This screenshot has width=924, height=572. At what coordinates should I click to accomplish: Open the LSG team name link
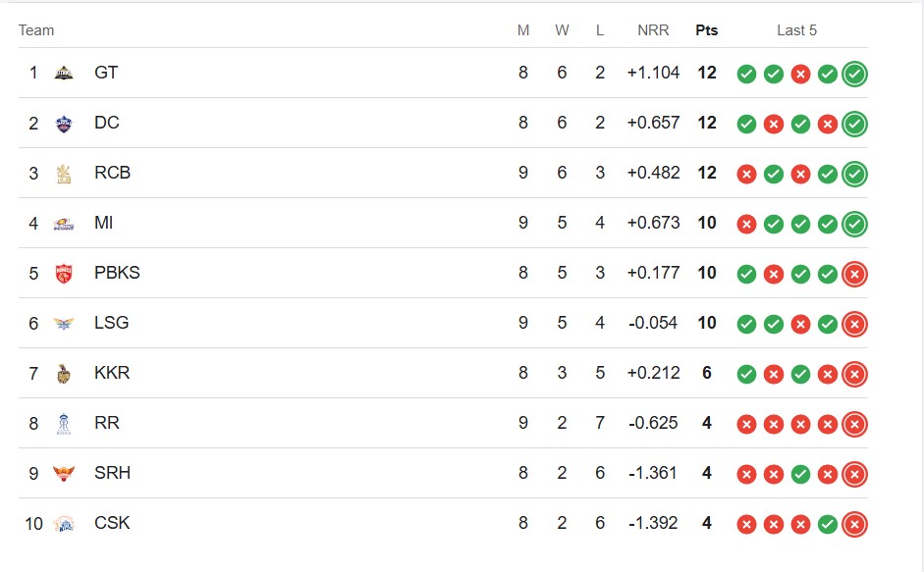(111, 323)
